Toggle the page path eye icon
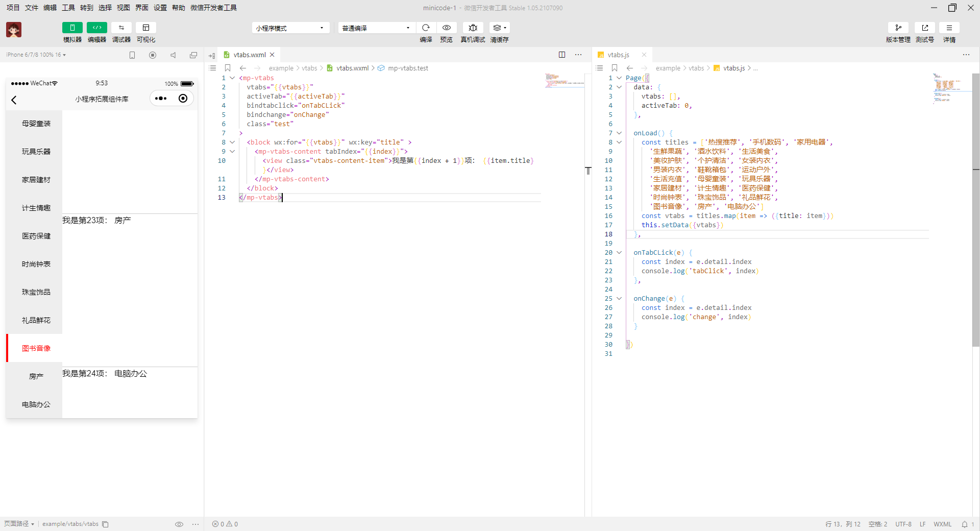 [179, 524]
